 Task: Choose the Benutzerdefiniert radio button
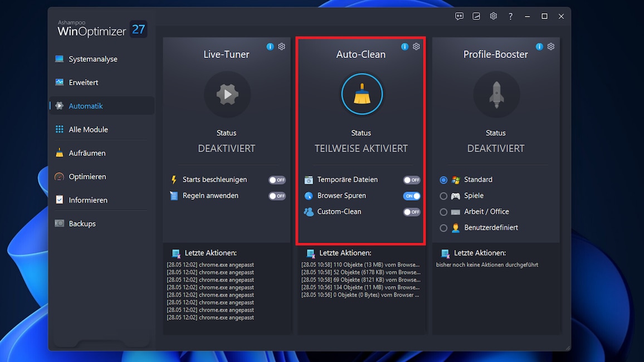443,228
